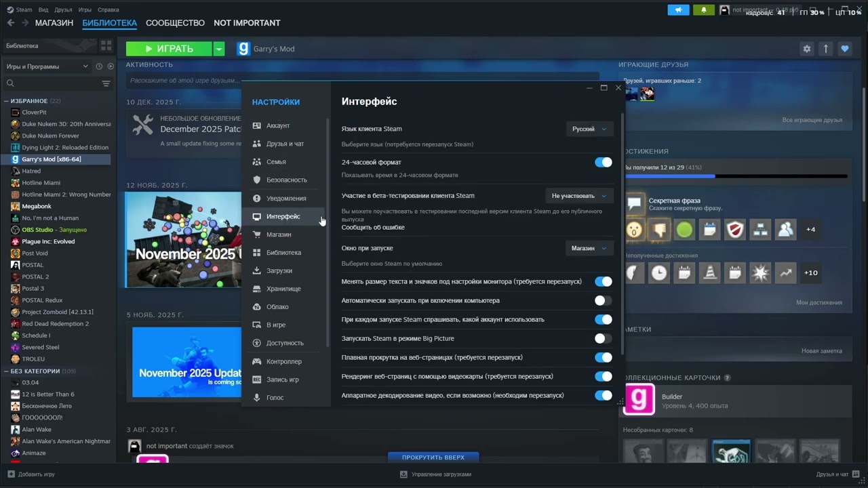
Task: Open November 2025 Update news thumbnail
Action: coord(184,240)
